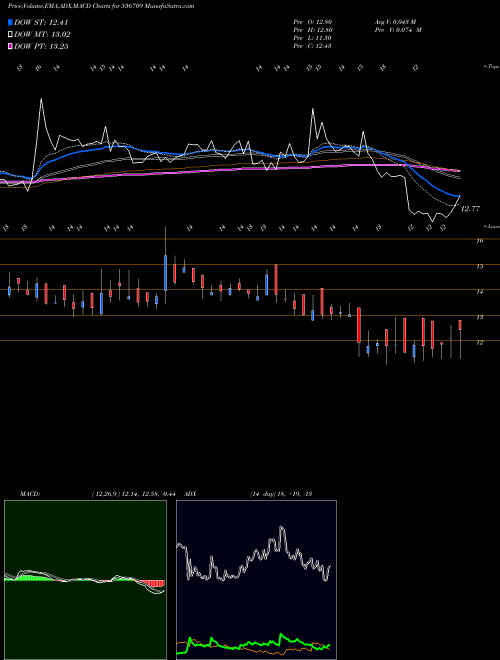Viewport: 500px width, 660px height.
Task: Click the 'ADX' panel heading
Action: click(190, 494)
